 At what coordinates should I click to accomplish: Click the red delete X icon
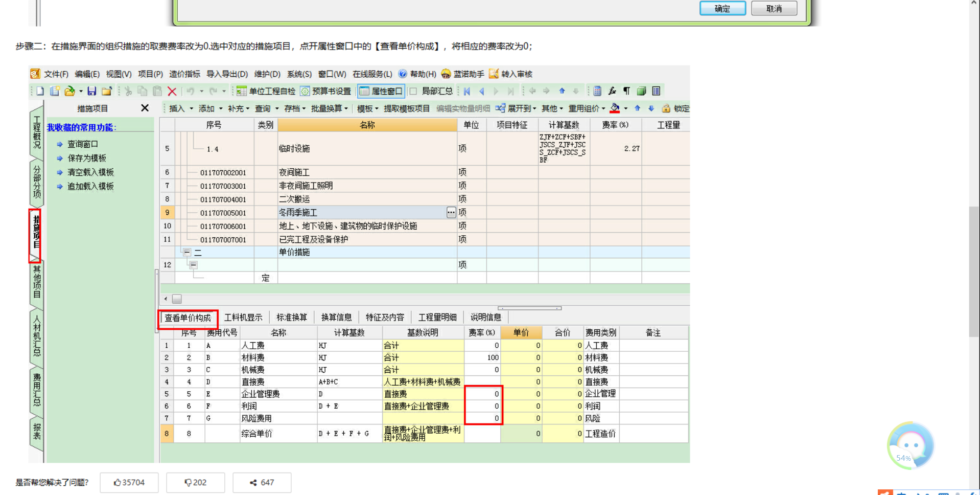172,92
